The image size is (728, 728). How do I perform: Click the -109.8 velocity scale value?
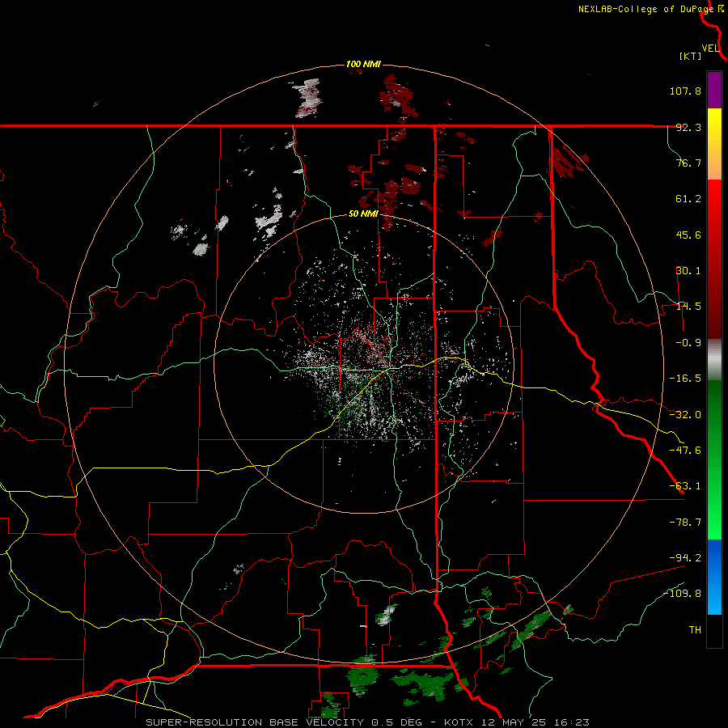pos(682,594)
